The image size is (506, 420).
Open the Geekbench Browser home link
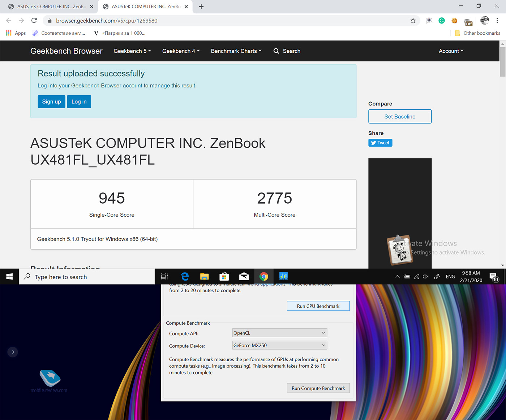click(x=67, y=51)
